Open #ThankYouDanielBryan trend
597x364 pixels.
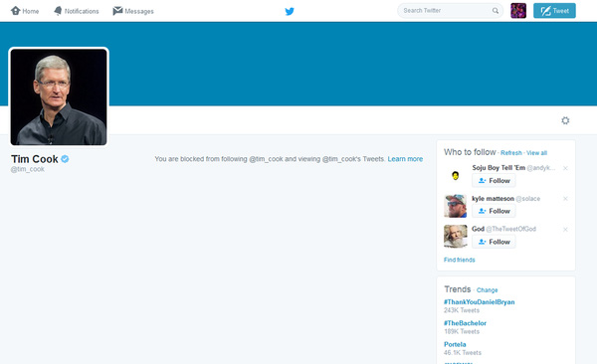(479, 302)
